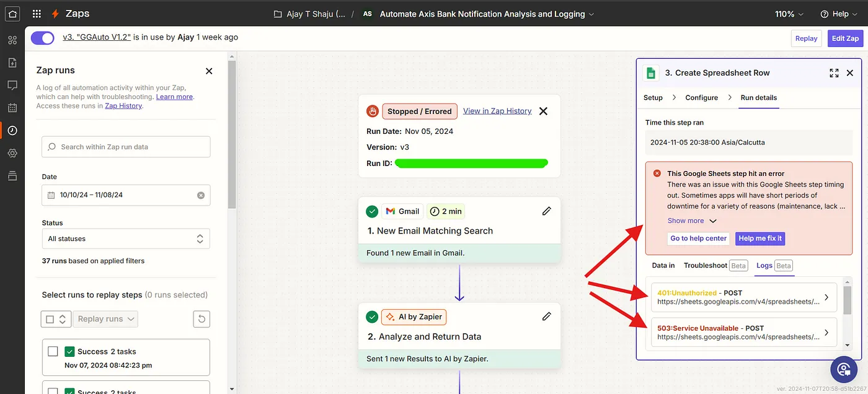Open the apps grid launcher
Image resolution: width=868 pixels, height=394 pixels.
pos(37,14)
